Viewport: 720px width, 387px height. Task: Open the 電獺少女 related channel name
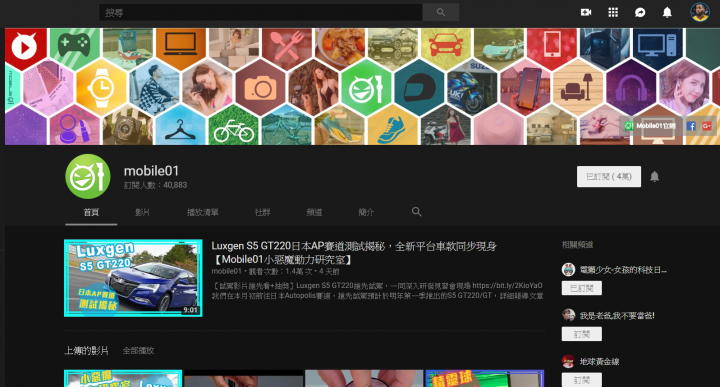(623, 270)
